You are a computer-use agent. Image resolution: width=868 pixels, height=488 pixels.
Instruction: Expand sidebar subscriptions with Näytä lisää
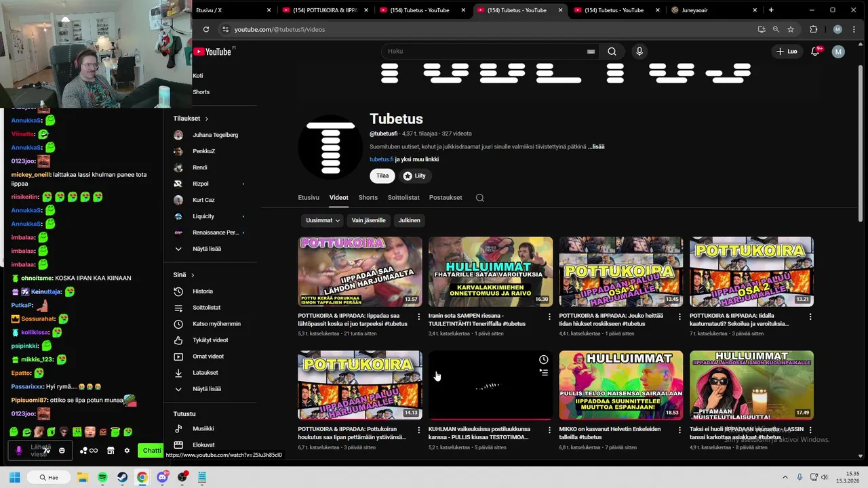click(207, 249)
